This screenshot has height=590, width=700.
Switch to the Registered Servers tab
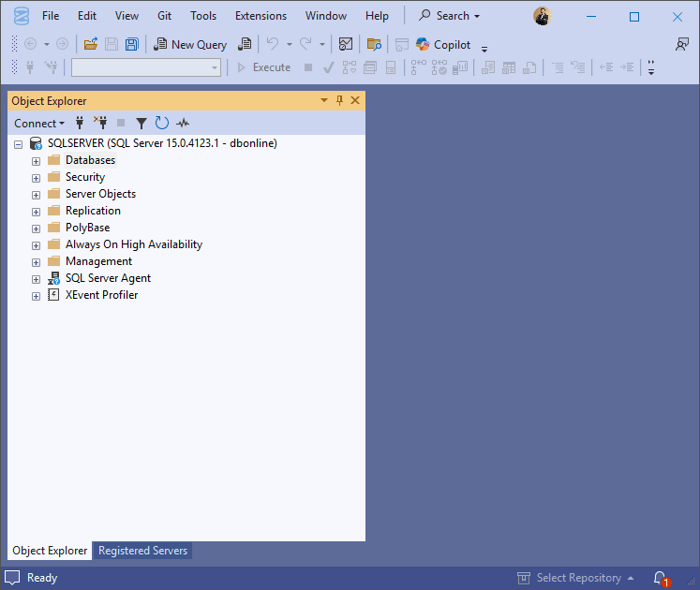tap(142, 551)
